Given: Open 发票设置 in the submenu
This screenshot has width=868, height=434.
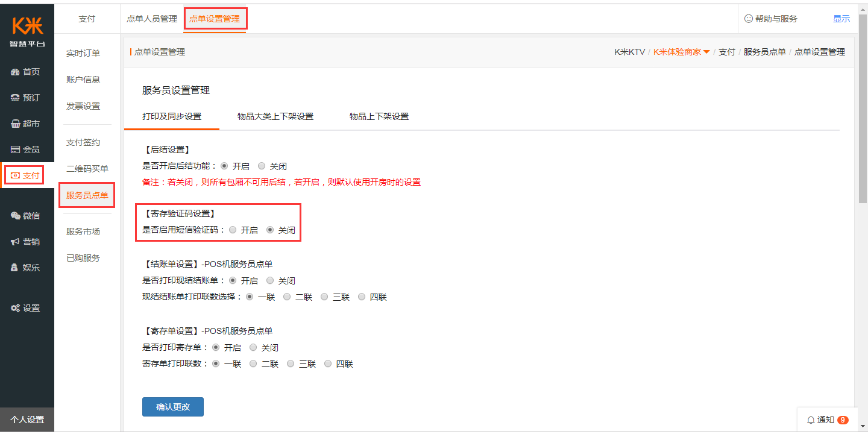Looking at the screenshot, I should 83,106.
